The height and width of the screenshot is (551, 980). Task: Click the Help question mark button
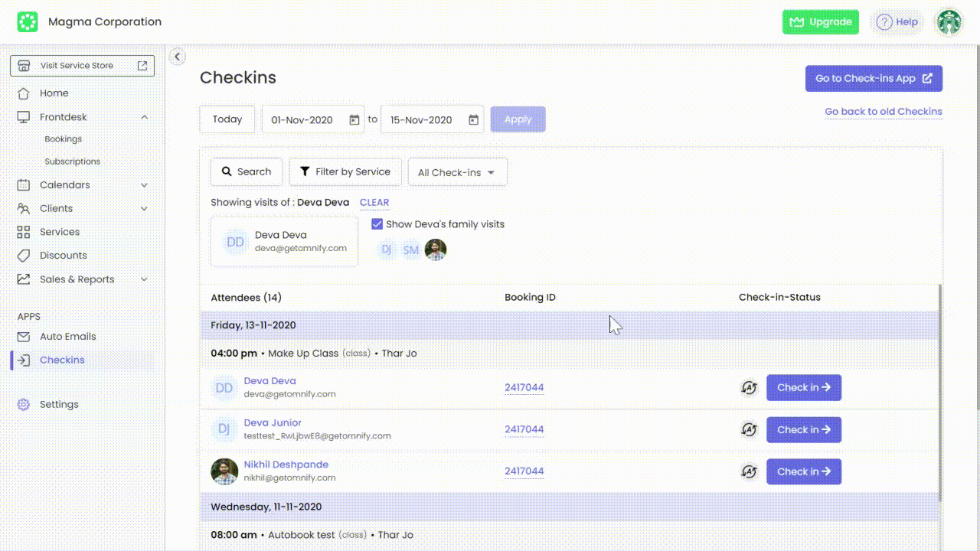pos(897,22)
